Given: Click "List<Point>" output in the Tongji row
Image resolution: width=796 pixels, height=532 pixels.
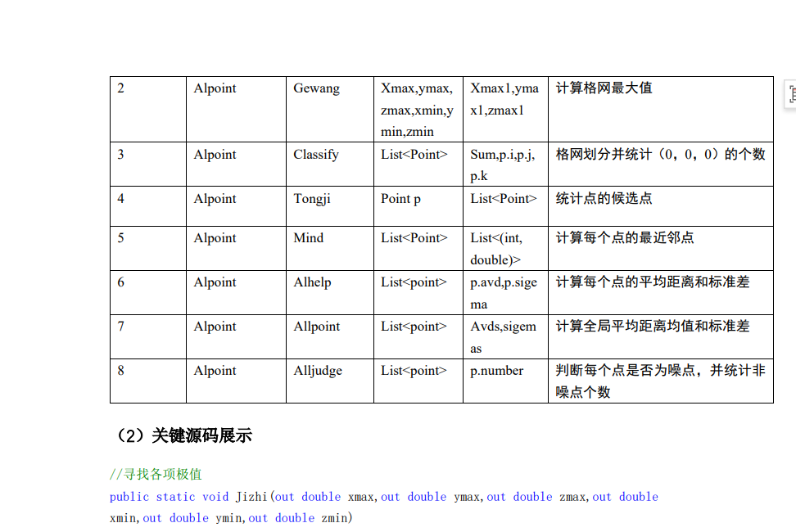Looking at the screenshot, I should point(503,199).
